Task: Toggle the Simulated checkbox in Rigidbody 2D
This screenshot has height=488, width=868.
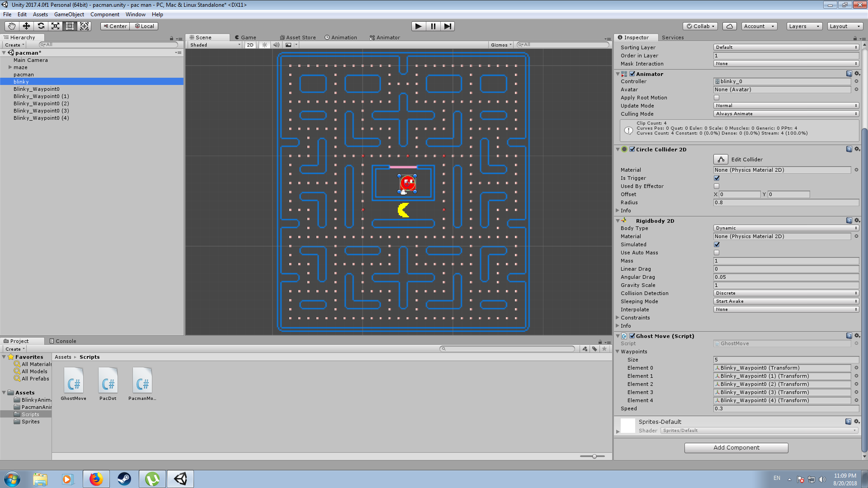Action: [x=716, y=244]
